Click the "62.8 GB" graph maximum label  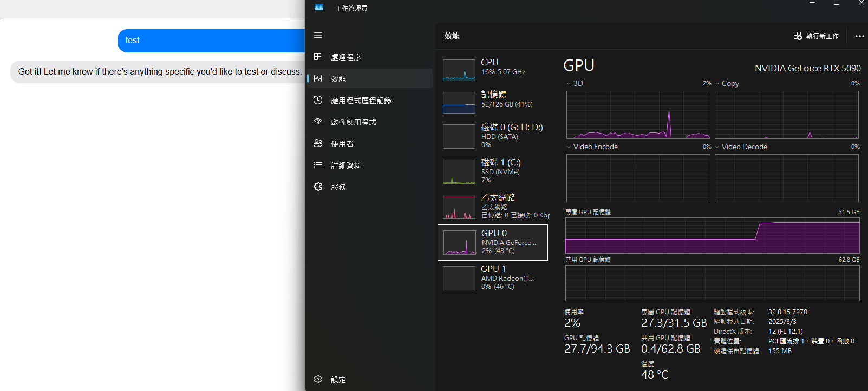849,260
